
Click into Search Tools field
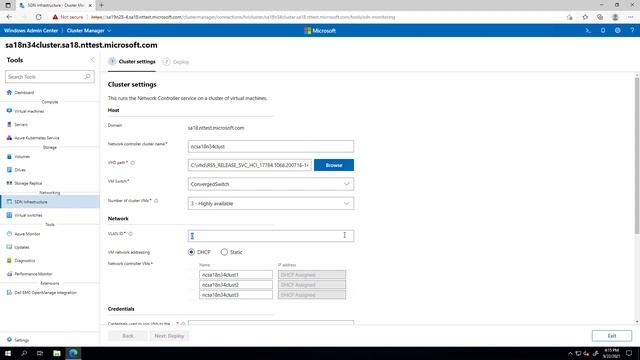(50, 77)
